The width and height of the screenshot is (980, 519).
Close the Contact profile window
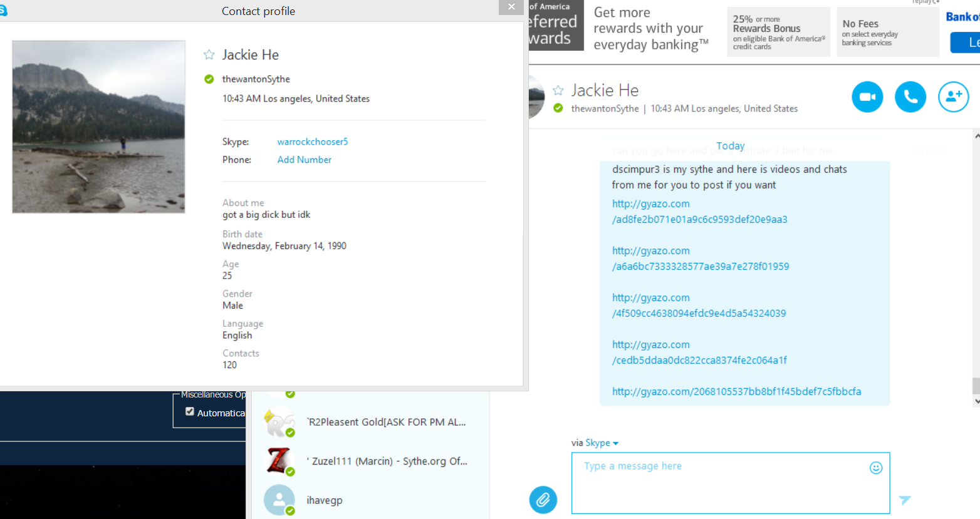pos(511,7)
